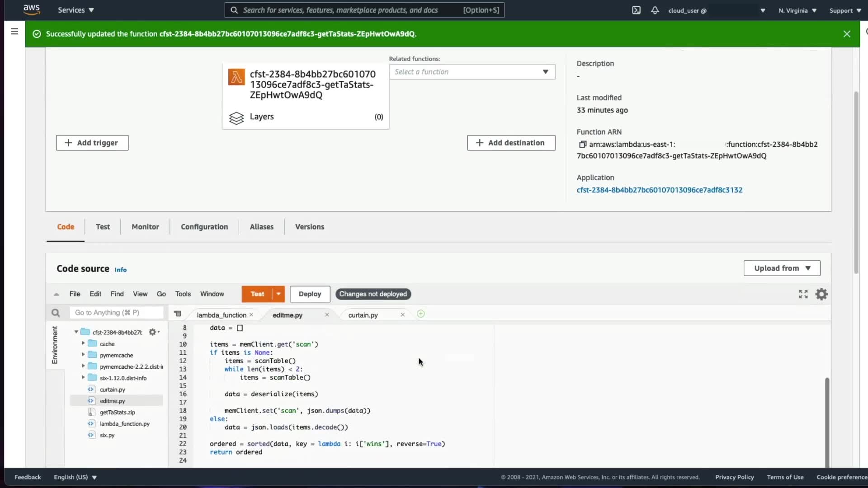
Task: Open the left hamburger navigation menu
Action: tap(14, 31)
